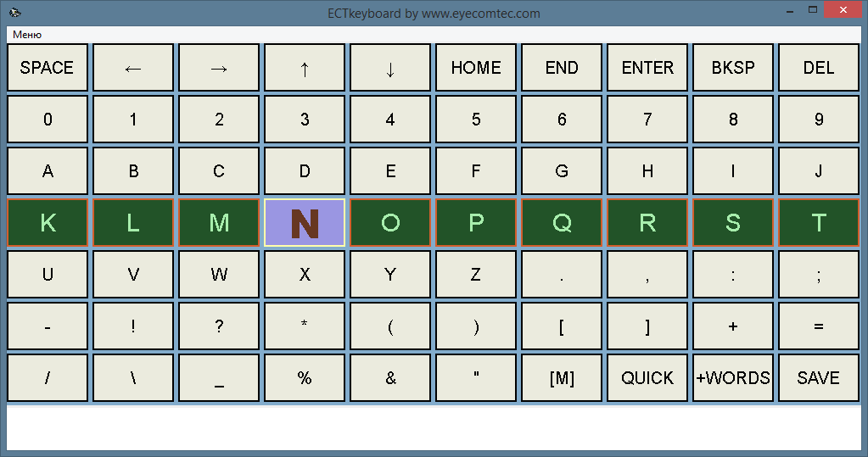Image resolution: width=868 pixels, height=457 pixels.
Task: Open the QUICK key
Action: click(x=647, y=378)
